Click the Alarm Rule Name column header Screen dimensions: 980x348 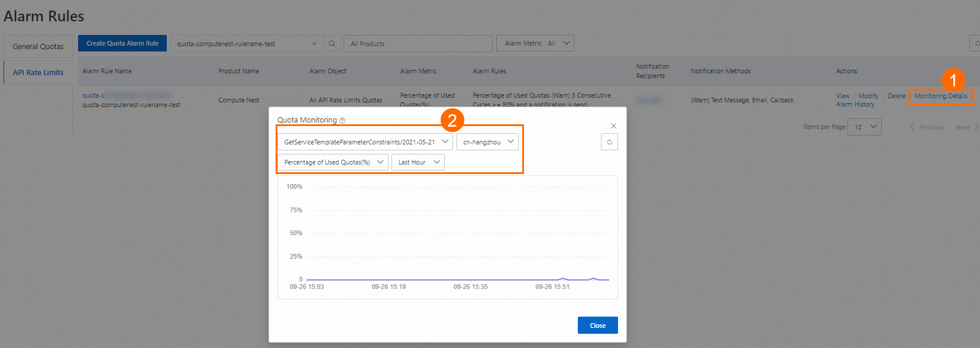(x=107, y=71)
